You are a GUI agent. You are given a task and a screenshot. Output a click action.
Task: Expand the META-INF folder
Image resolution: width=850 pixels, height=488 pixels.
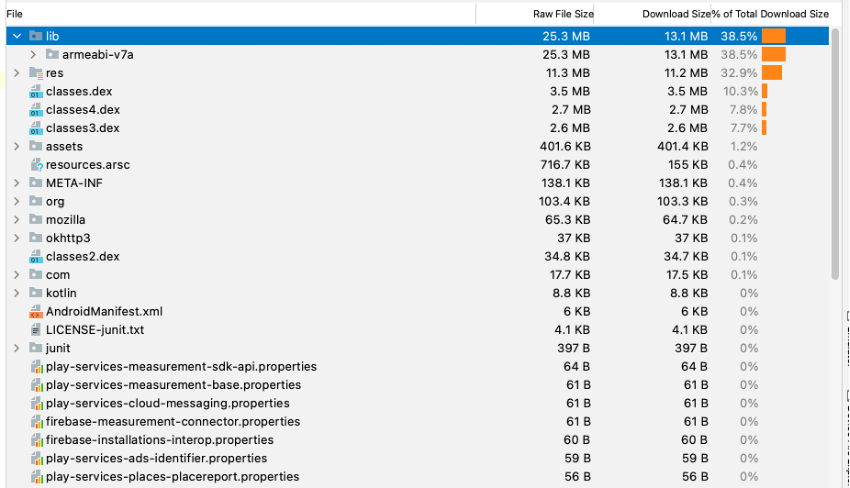click(x=17, y=183)
